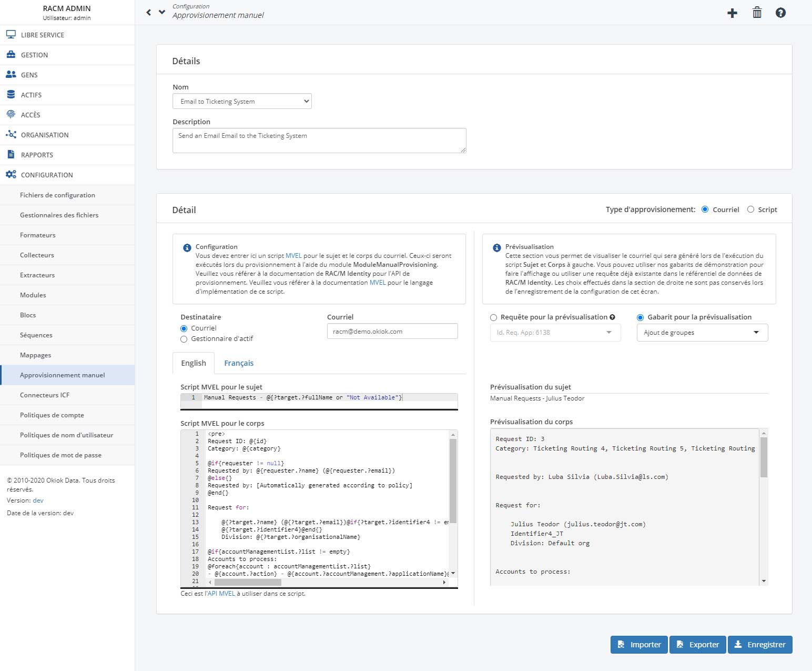Open Séquences menu item

click(67, 335)
